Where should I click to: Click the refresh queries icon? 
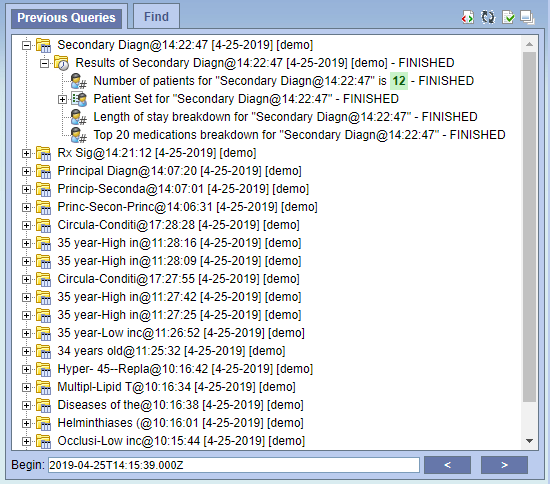[x=488, y=17]
